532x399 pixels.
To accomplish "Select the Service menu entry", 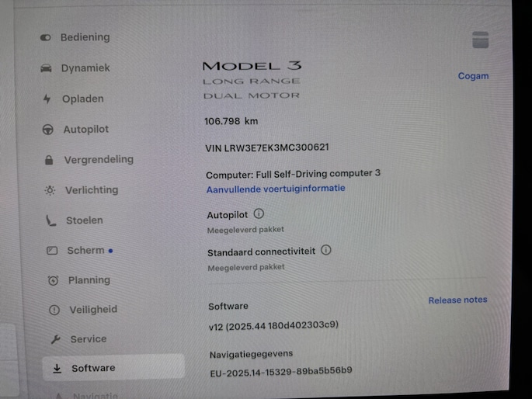I will point(89,339).
